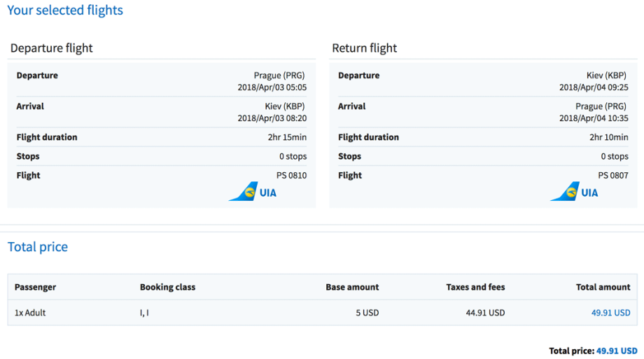Viewport: 644px width, 359px height.
Task: Click the 44.91 USD taxes value
Action: (484, 313)
